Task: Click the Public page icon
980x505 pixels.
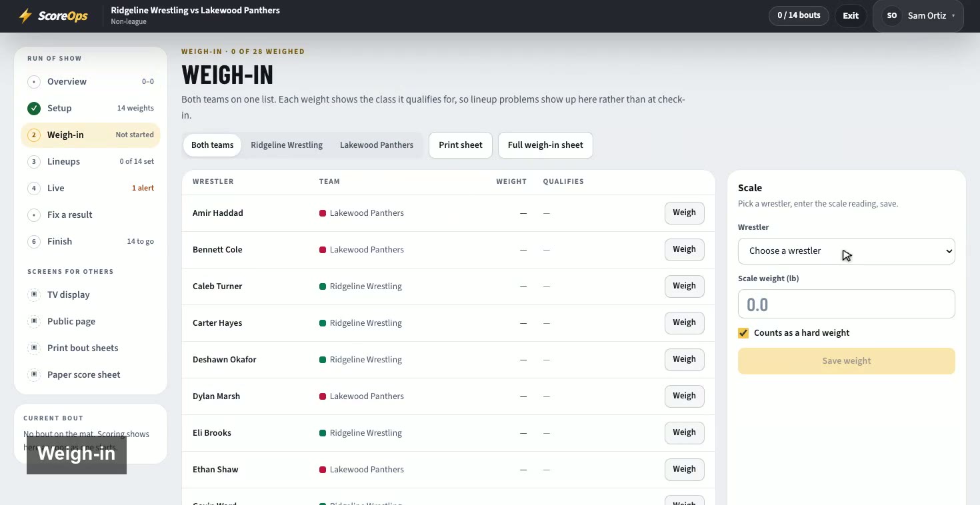Action: coord(34,321)
